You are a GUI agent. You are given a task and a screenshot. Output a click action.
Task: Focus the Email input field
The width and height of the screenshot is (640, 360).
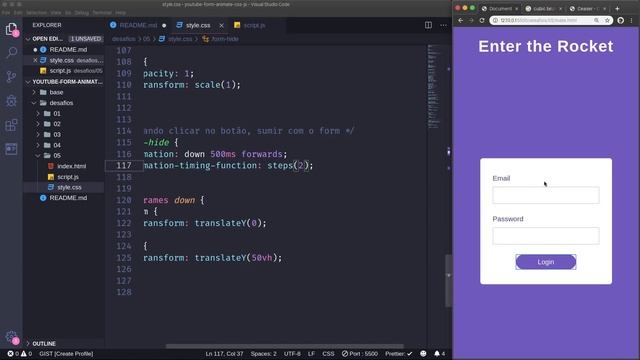(546, 195)
